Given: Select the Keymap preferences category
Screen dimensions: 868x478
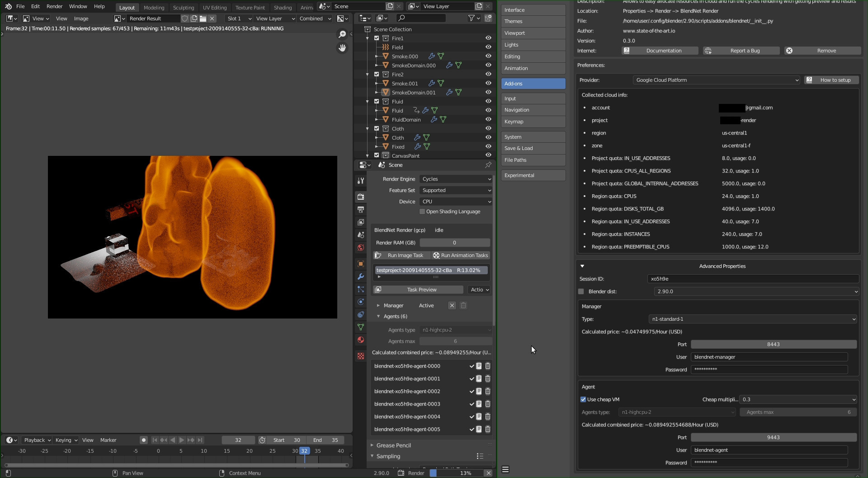Looking at the screenshot, I should point(533,122).
